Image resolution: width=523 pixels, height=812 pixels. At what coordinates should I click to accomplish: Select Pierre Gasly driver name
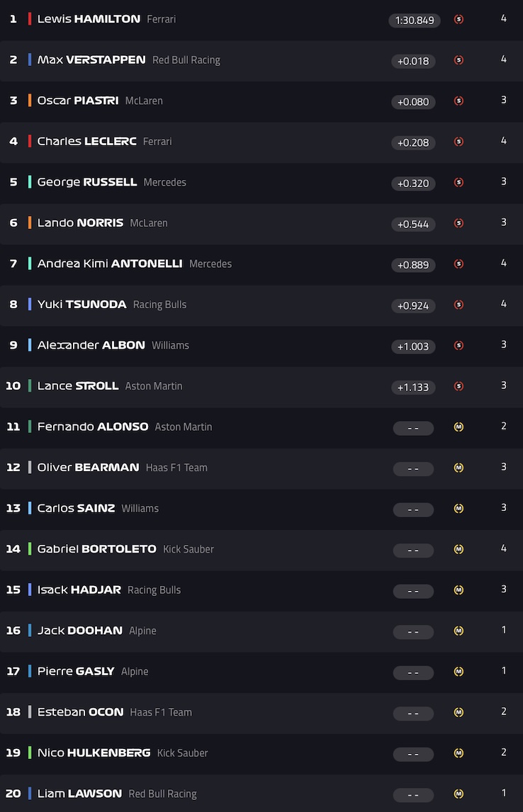(x=76, y=672)
